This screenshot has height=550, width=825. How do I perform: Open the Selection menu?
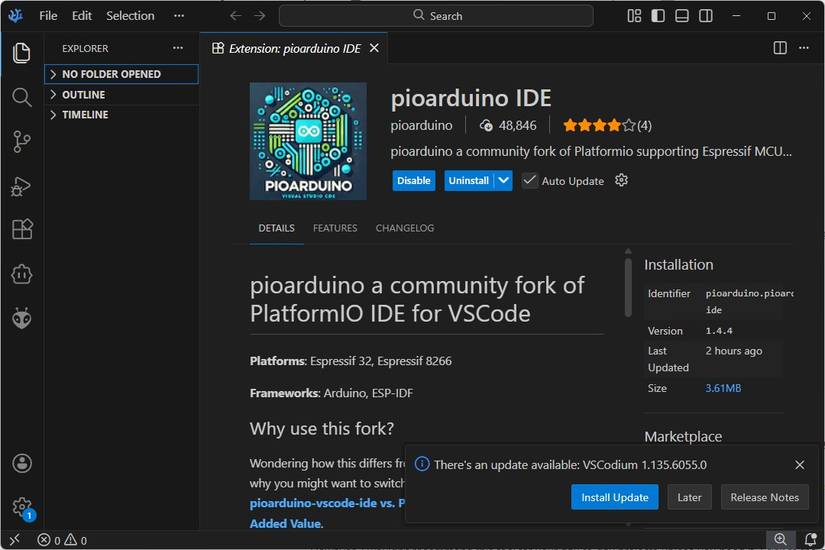click(x=130, y=16)
